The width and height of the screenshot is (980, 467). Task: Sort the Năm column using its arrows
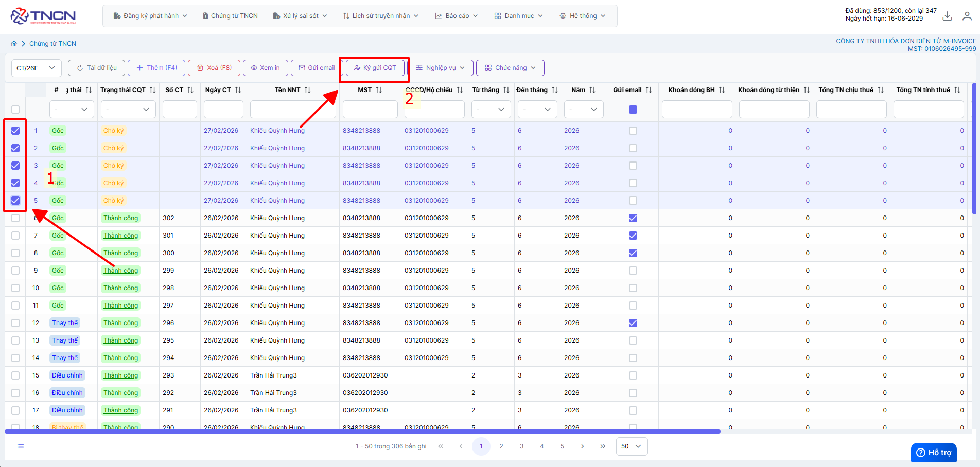tap(592, 90)
